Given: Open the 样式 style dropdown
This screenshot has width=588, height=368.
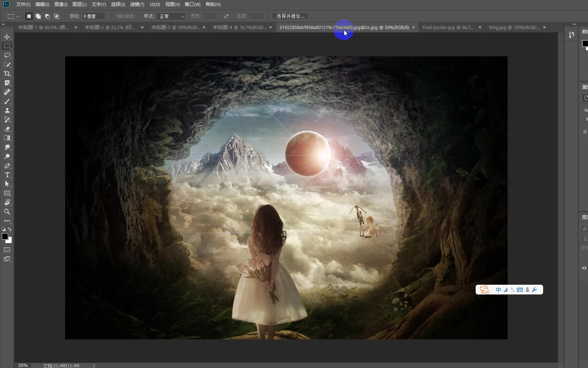Looking at the screenshot, I should (171, 16).
